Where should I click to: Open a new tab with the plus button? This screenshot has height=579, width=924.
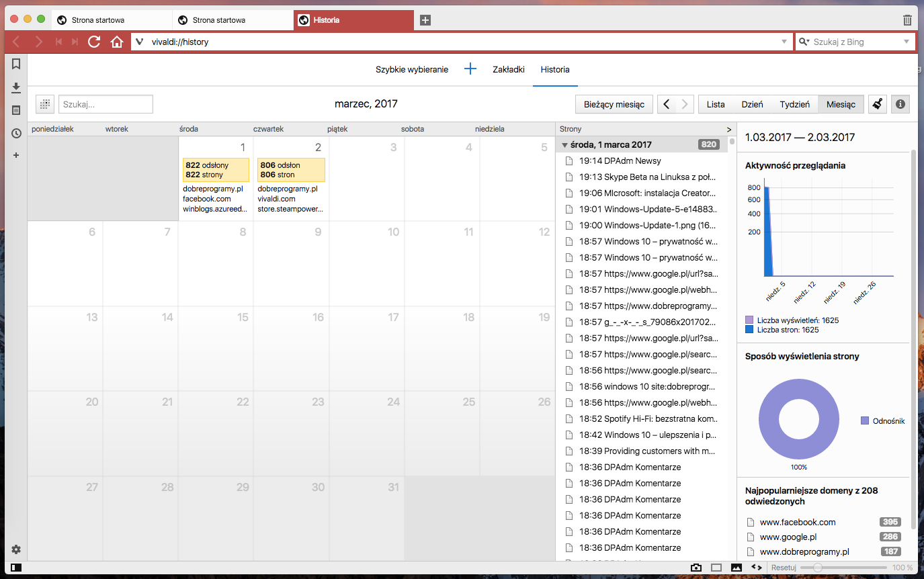click(x=425, y=20)
